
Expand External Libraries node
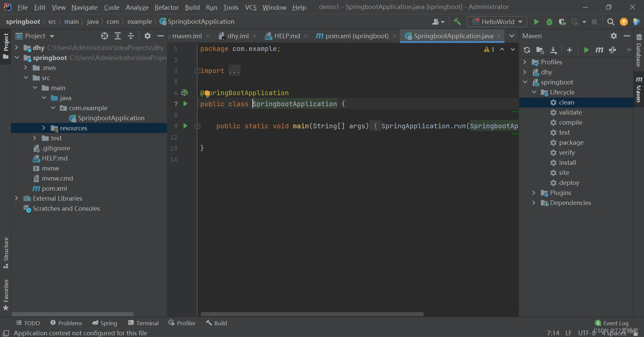coord(17,198)
